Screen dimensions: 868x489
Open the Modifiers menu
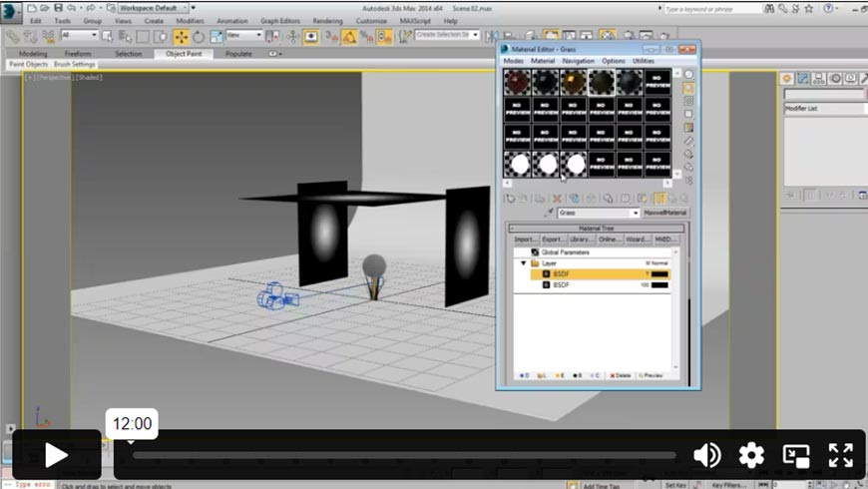click(190, 20)
